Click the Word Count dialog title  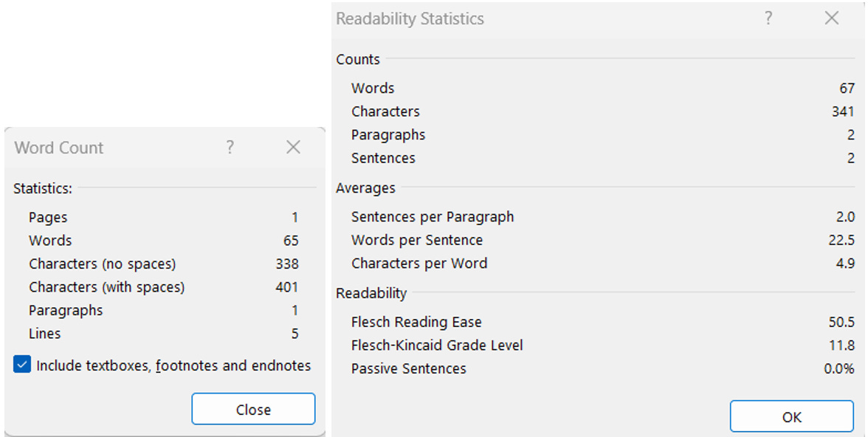coord(59,148)
